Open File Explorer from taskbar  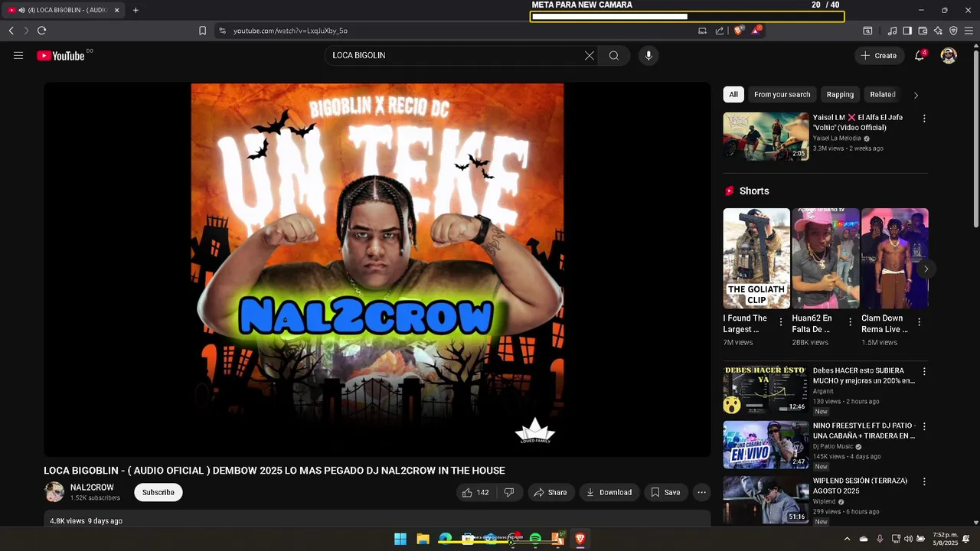tap(423, 539)
